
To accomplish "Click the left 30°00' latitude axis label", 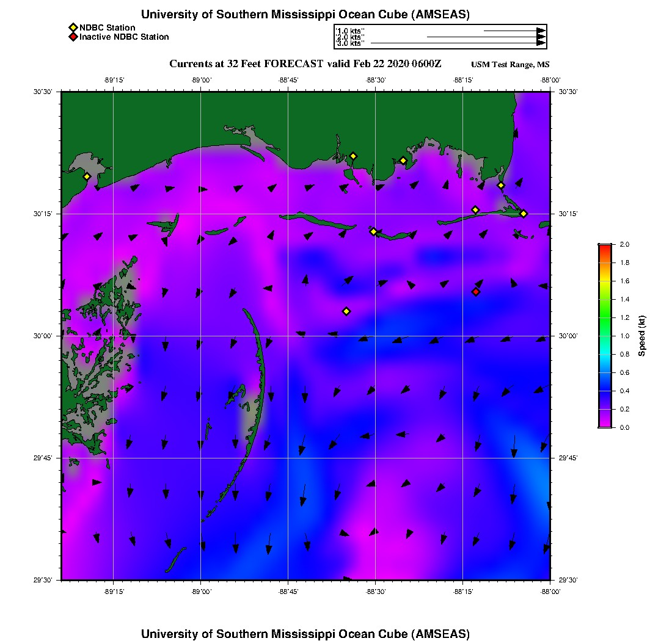I will pos(45,336).
